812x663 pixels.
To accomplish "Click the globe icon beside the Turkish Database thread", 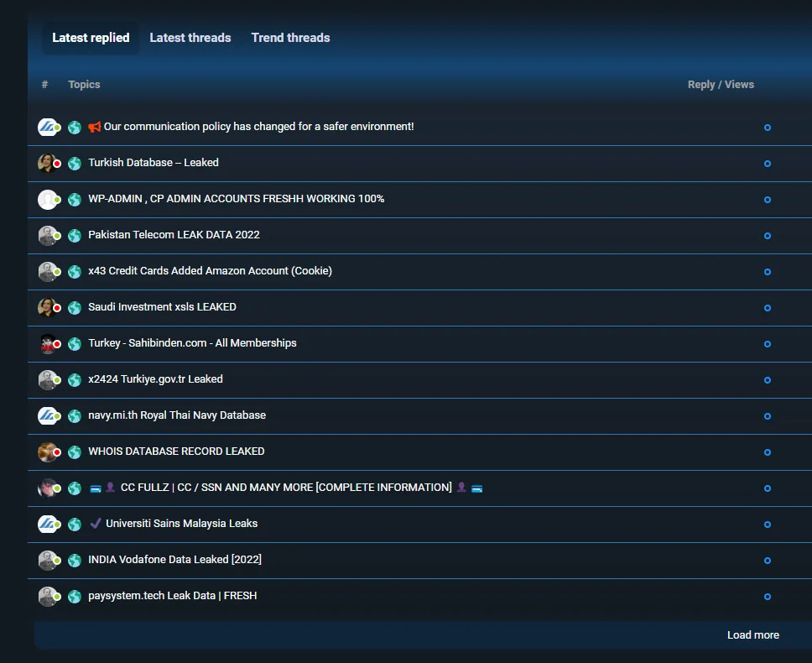I will tap(75, 164).
